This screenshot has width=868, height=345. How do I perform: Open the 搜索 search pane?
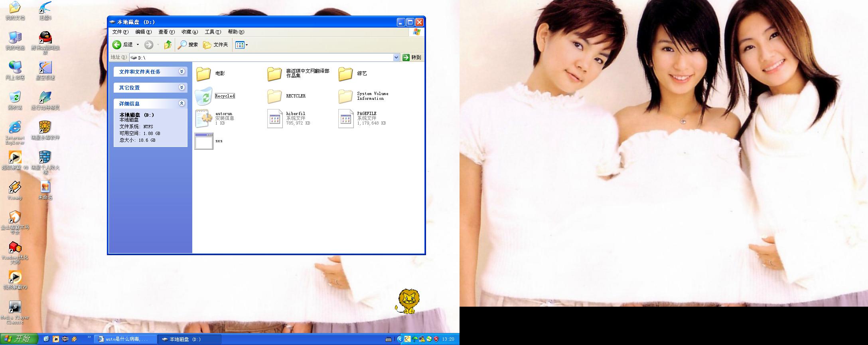(x=188, y=45)
